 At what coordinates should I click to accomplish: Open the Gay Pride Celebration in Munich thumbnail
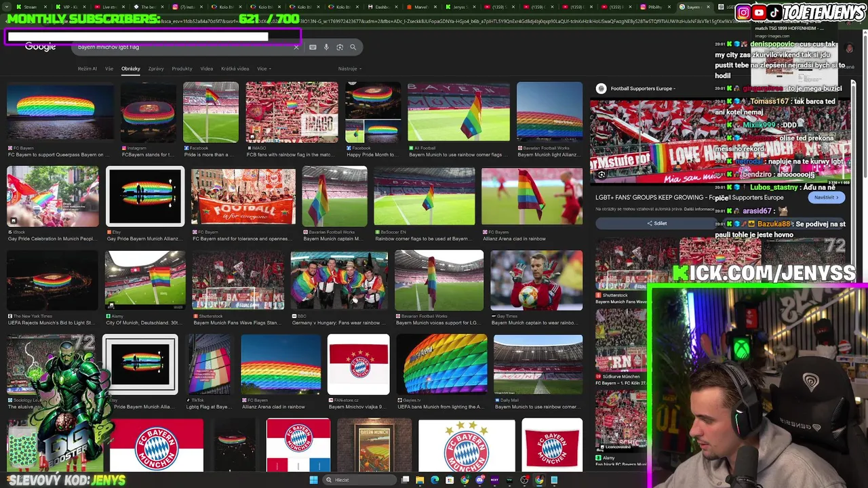point(52,196)
